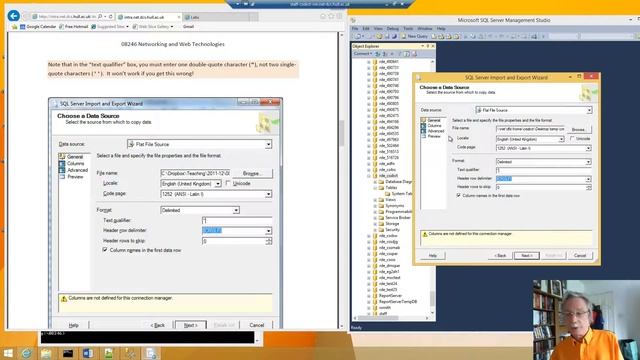Close the Object Explorer panel
Image resolution: width=640 pixels, height=360 pixels.
point(433,47)
